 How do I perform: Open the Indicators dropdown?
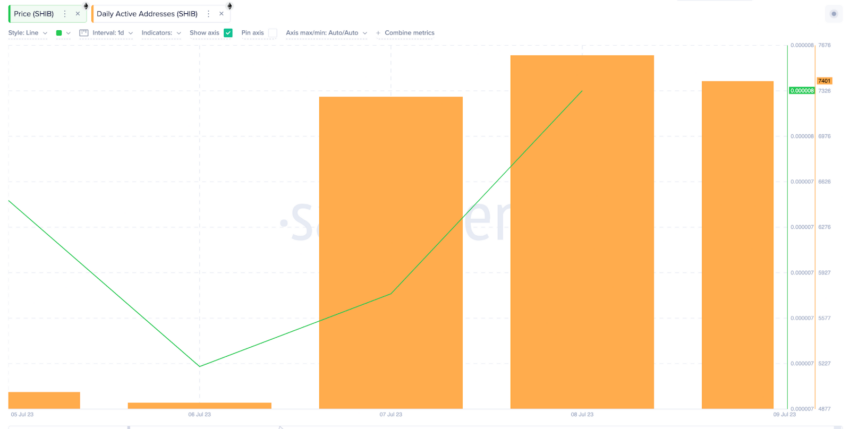[161, 33]
